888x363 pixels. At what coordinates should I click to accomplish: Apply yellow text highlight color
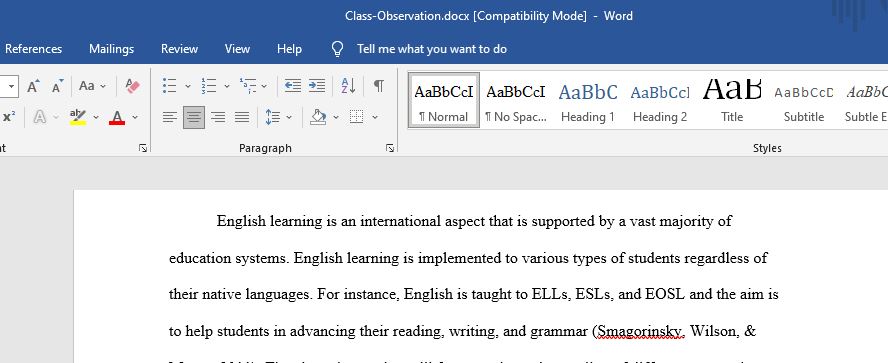pyautogui.click(x=78, y=117)
